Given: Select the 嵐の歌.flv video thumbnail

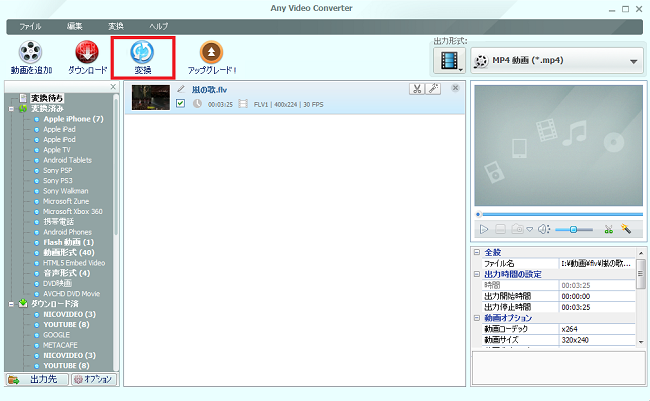Looking at the screenshot, I should [x=150, y=97].
